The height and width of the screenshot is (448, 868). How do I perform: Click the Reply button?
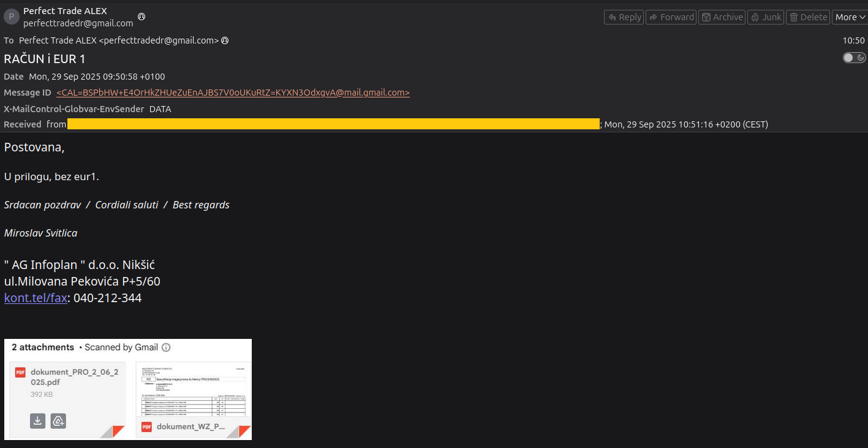point(624,17)
